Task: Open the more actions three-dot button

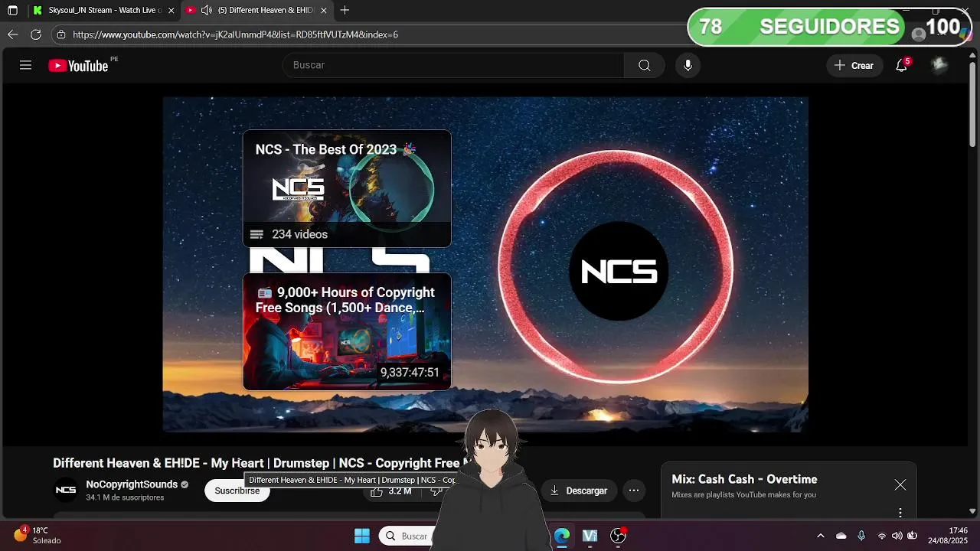Action: 634,491
